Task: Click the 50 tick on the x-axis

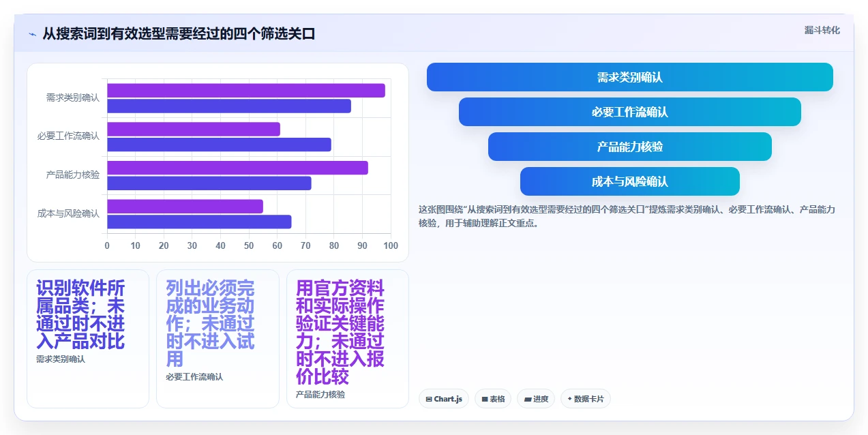Action: click(249, 245)
